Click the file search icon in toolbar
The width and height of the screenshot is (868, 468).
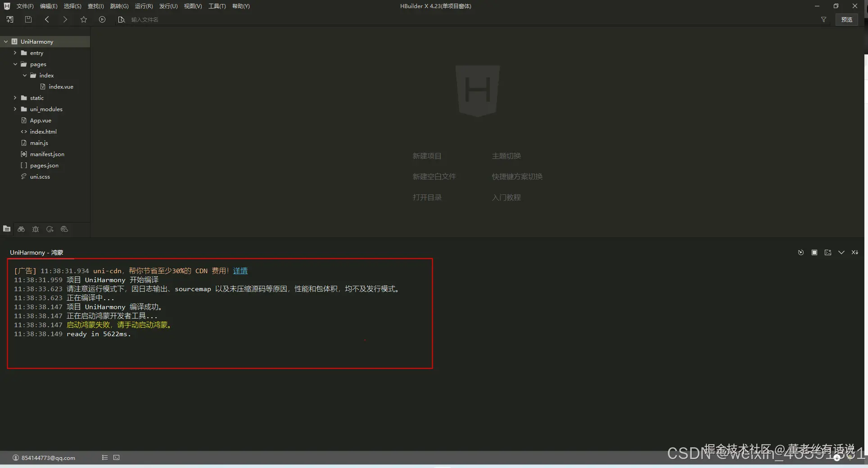pos(121,19)
